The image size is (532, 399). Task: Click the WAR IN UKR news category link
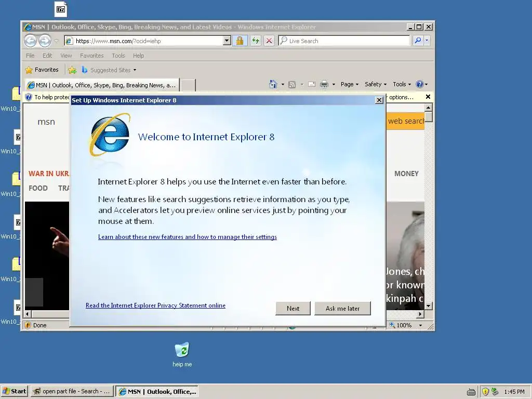pos(48,174)
